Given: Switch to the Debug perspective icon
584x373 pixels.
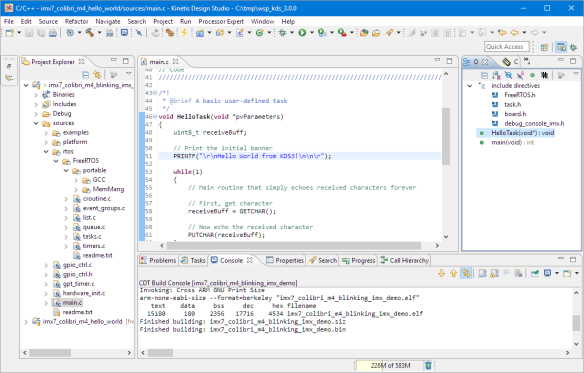Looking at the screenshot, I should [573, 47].
